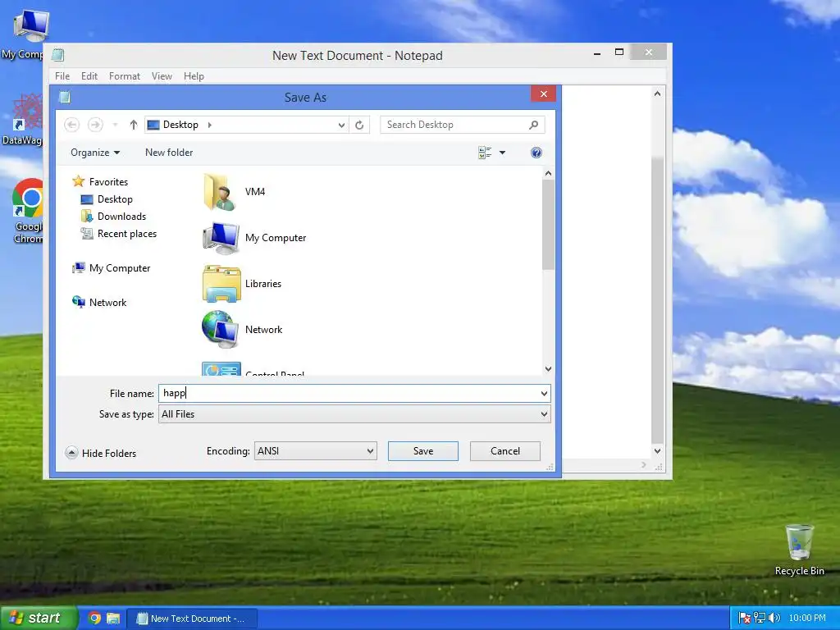Select Downloads under Favorites
The image size is (840, 630).
coord(113,217)
